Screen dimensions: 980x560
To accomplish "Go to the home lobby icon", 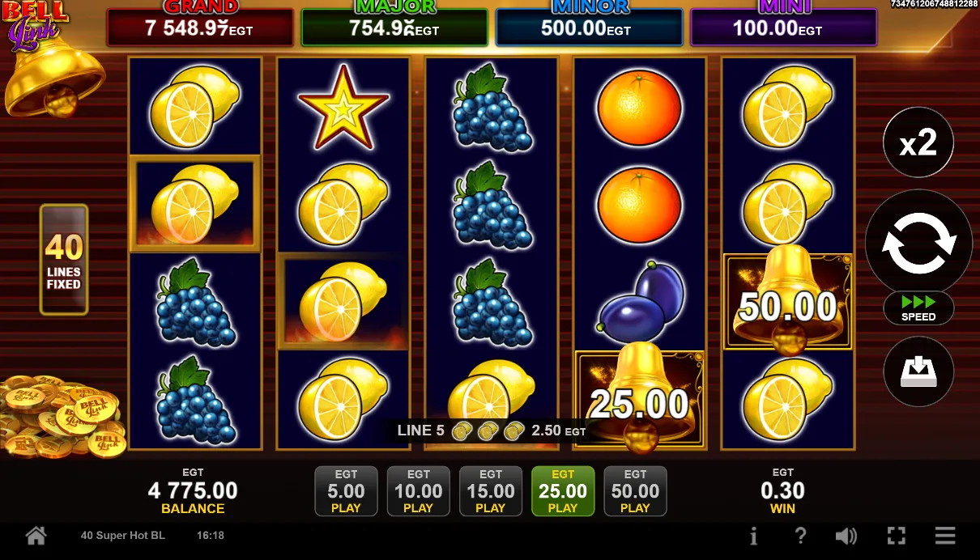I will [36, 536].
